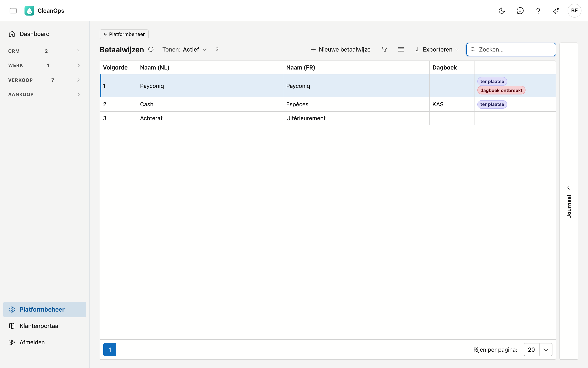Click into the Zoeken search field
Image resolution: width=588 pixels, height=368 pixels.
click(x=511, y=49)
